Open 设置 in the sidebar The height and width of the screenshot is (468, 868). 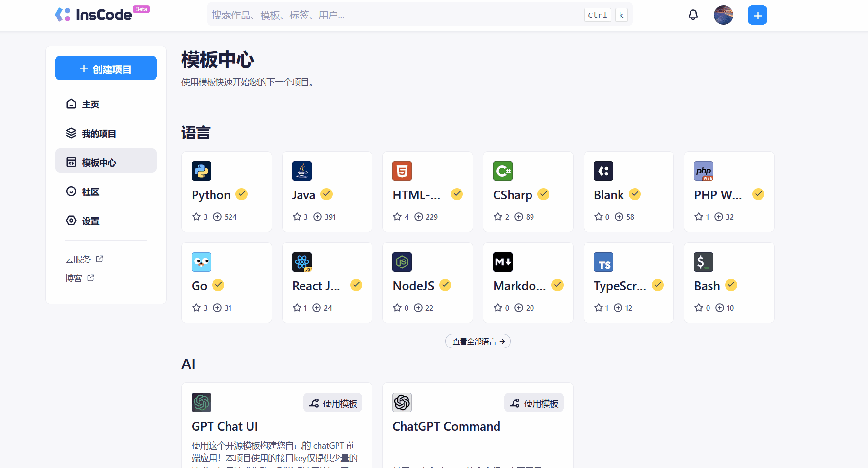pos(106,221)
